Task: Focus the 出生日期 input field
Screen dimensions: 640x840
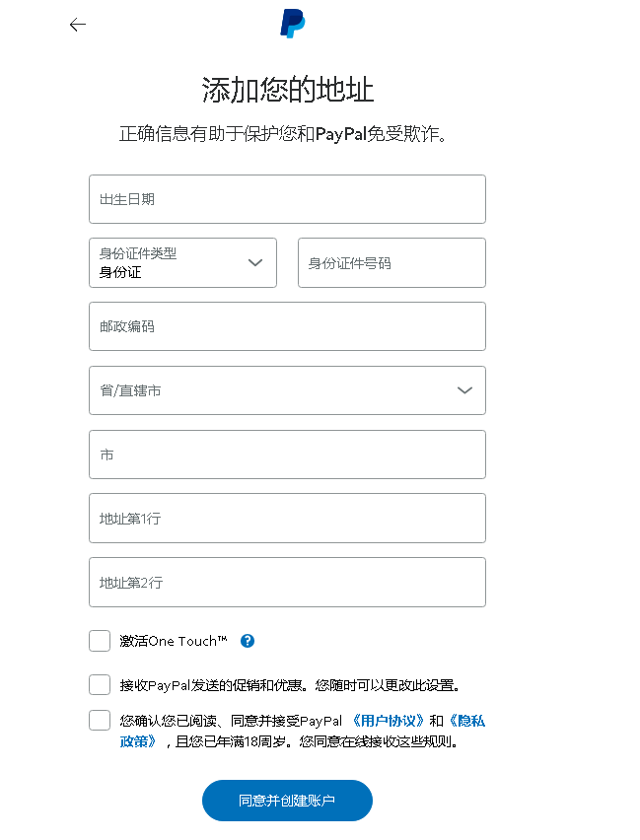Action: (x=287, y=199)
